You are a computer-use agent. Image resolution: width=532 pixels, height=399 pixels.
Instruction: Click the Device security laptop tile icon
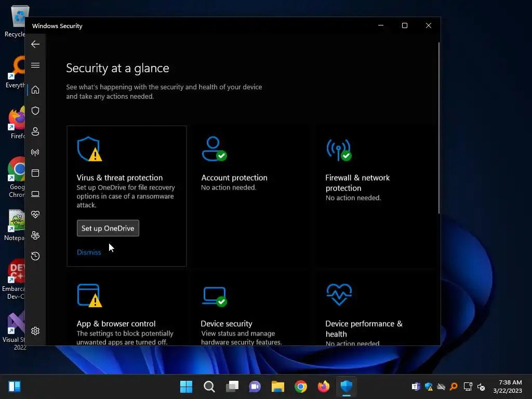215,297
